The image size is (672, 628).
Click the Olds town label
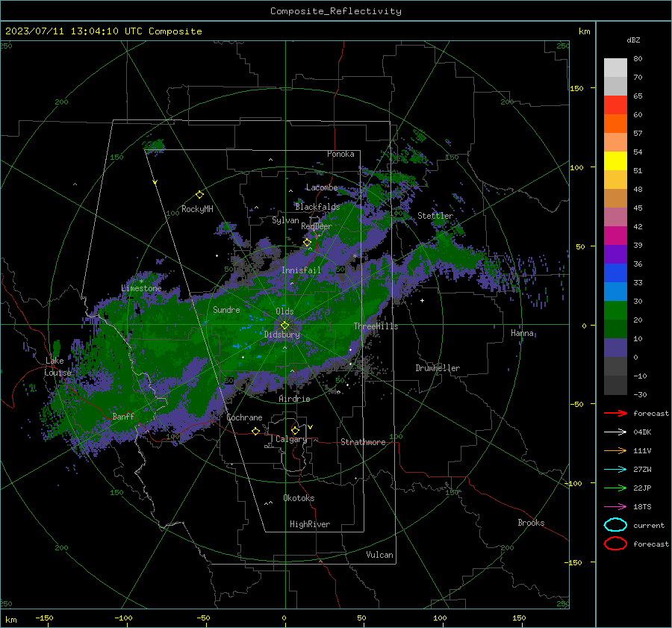[x=284, y=311]
